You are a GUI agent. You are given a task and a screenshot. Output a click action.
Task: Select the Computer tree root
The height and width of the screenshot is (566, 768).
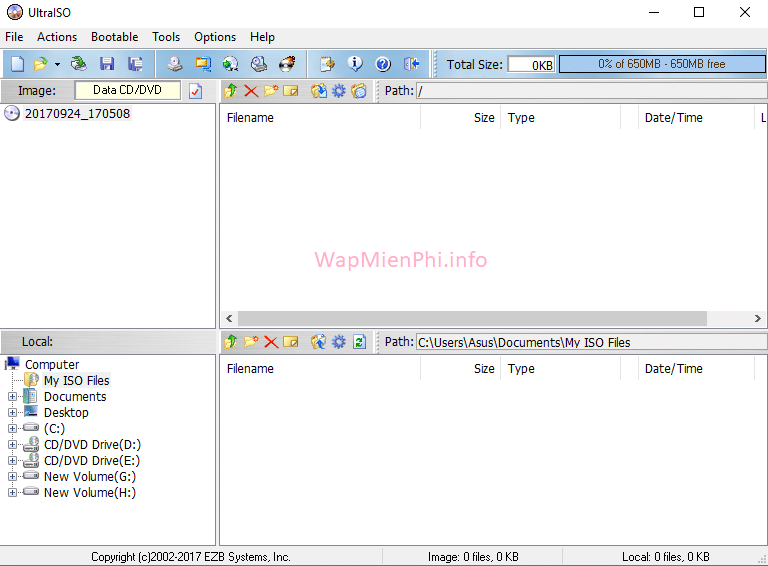click(x=52, y=365)
